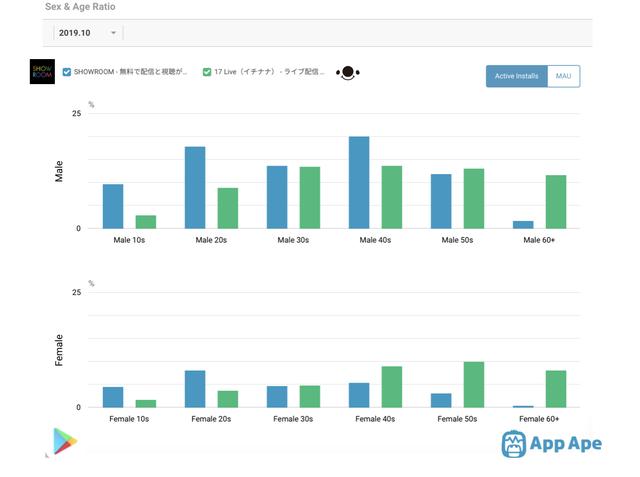The height and width of the screenshot is (477, 640).
Task: Click the dropdown arrow beside 2019.10
Action: [x=113, y=33]
